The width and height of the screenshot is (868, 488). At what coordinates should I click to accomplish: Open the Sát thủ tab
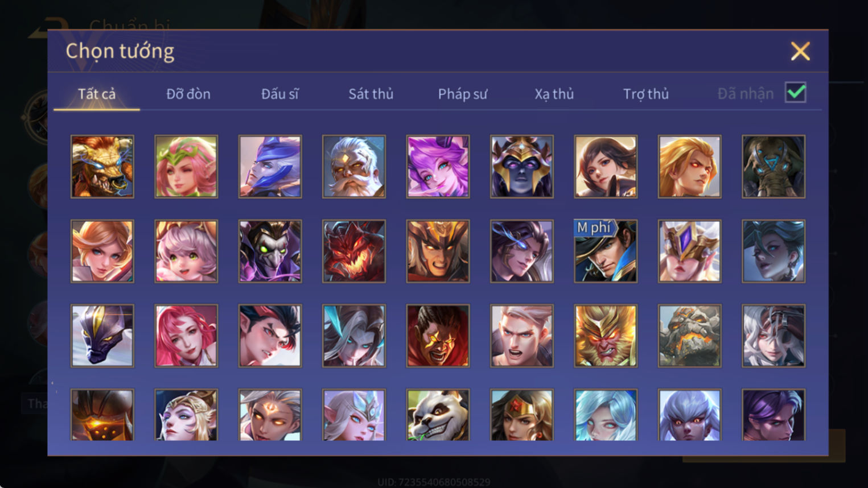point(371,94)
